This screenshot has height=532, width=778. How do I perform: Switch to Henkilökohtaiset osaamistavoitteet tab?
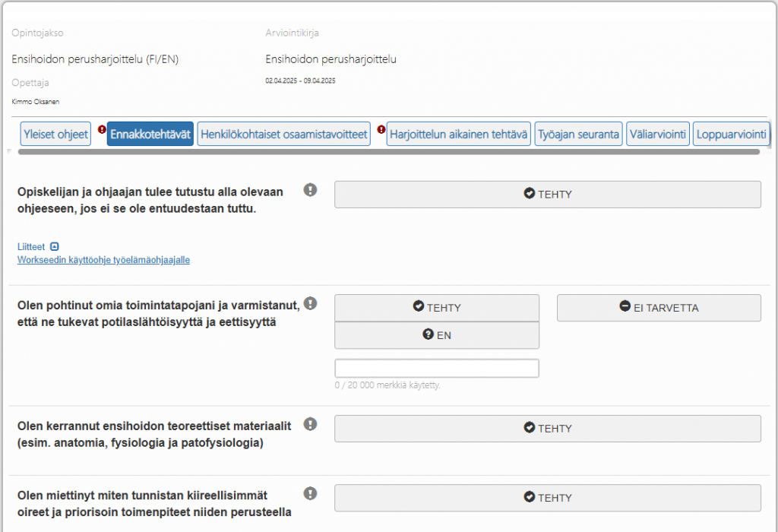(x=283, y=135)
